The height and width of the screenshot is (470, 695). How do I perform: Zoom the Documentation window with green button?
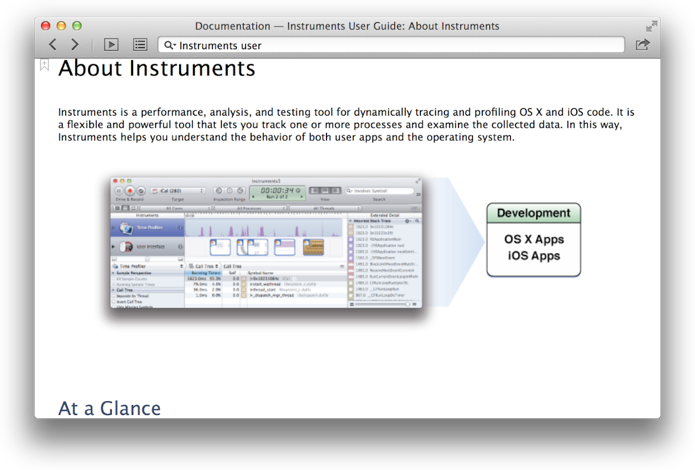pyautogui.click(x=77, y=26)
